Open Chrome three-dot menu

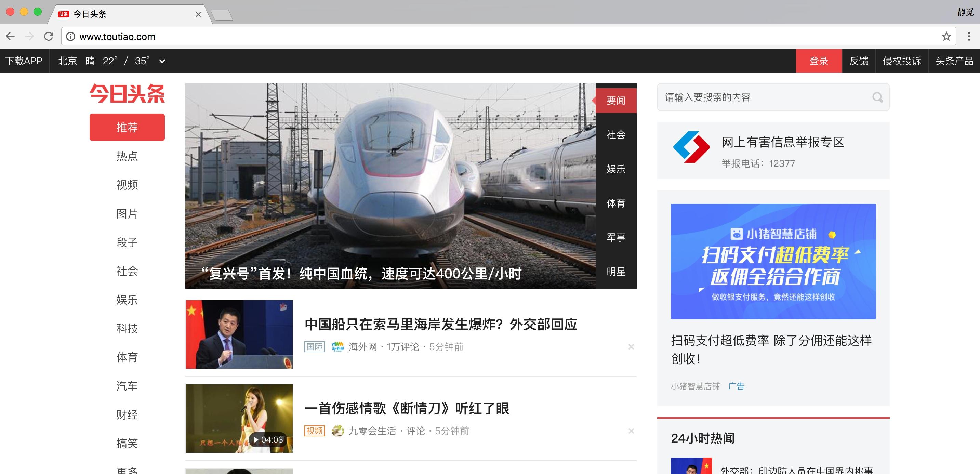click(969, 37)
